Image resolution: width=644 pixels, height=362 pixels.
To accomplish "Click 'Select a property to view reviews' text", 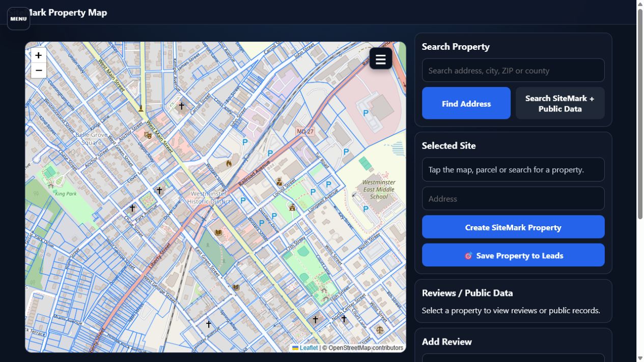I will pyautogui.click(x=511, y=311).
